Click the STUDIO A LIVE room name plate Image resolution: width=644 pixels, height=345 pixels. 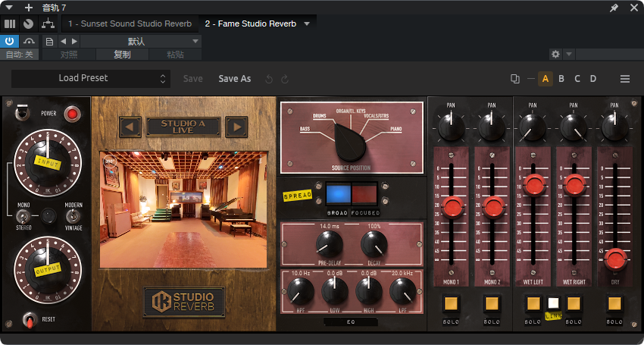(183, 127)
